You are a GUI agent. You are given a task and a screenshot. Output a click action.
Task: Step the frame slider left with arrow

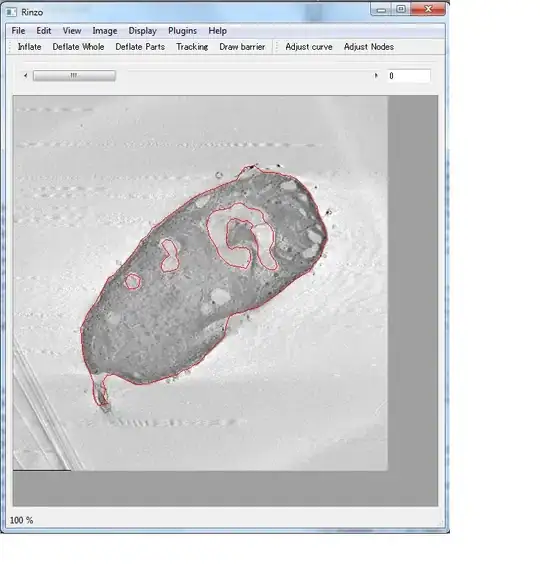click(25, 76)
